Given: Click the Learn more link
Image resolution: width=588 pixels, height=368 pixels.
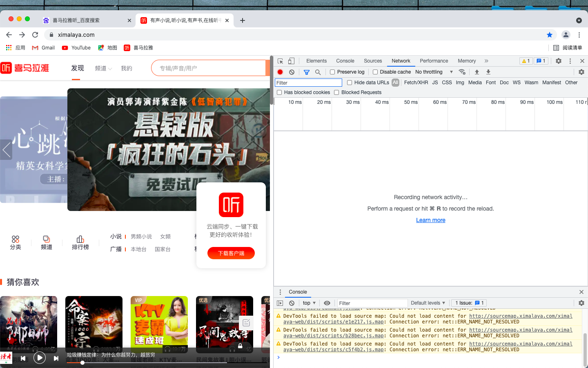Looking at the screenshot, I should (431, 220).
